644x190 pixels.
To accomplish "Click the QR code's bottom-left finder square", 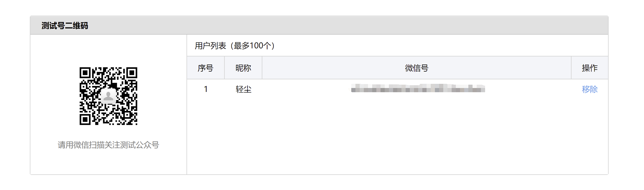I will click(x=85, y=119).
